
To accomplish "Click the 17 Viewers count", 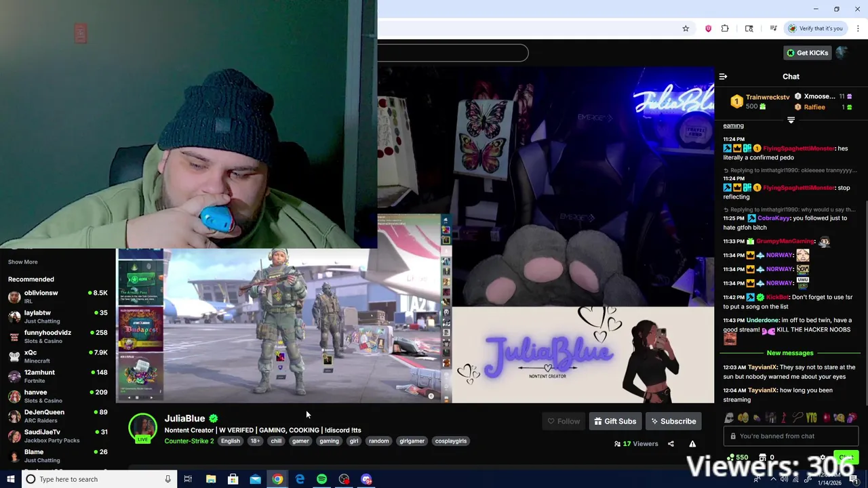I will pyautogui.click(x=636, y=444).
